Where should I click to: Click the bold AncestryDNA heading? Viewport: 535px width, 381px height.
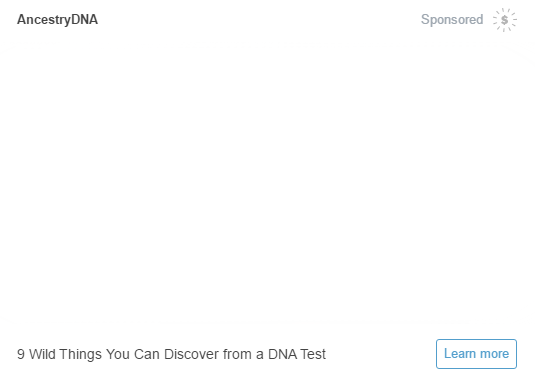[x=57, y=19]
